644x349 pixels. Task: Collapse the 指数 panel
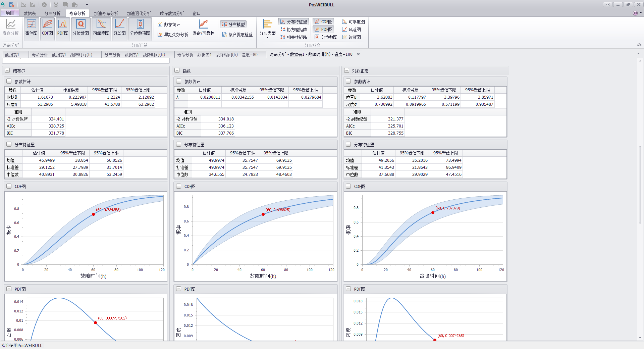coord(177,70)
